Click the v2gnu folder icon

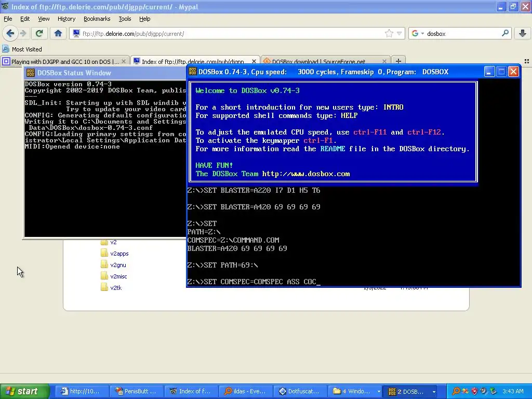pyautogui.click(x=104, y=264)
